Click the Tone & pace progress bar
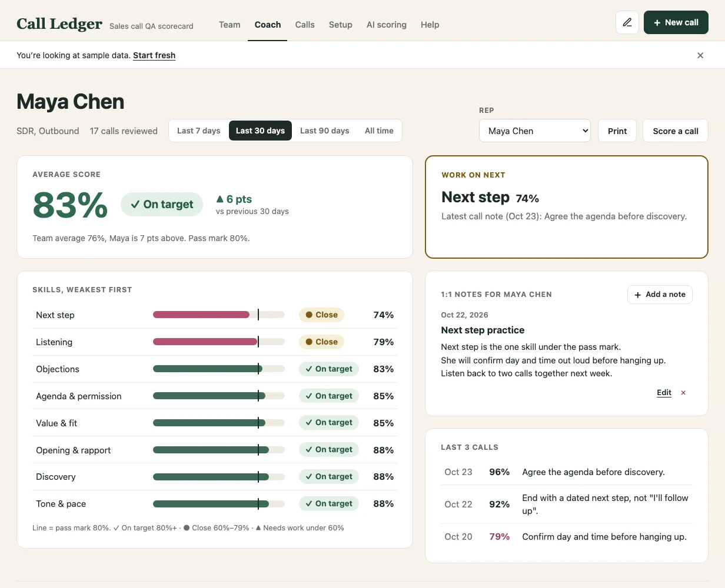Image resolution: width=725 pixels, height=588 pixels. pyautogui.click(x=219, y=504)
